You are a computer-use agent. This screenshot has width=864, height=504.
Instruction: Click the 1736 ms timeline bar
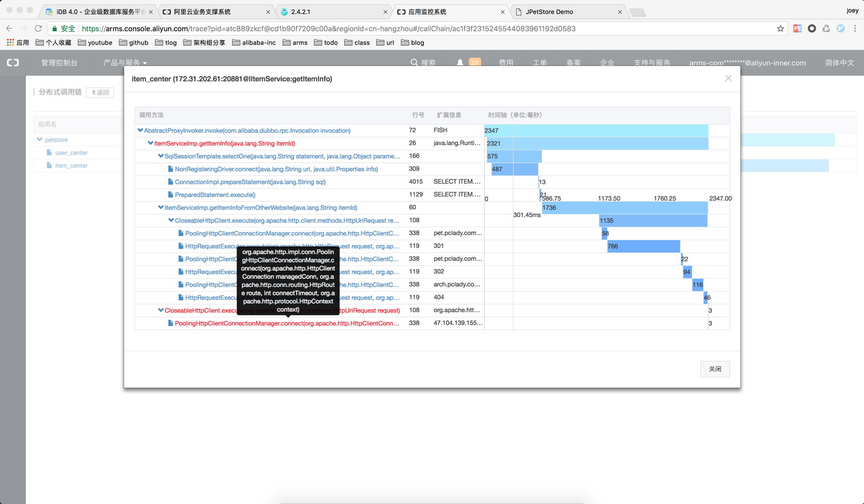point(625,208)
